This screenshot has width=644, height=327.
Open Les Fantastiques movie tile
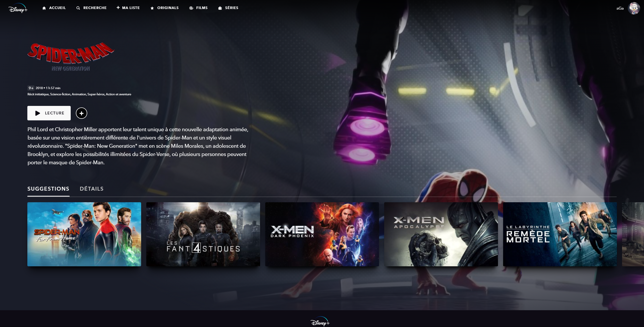point(203,234)
